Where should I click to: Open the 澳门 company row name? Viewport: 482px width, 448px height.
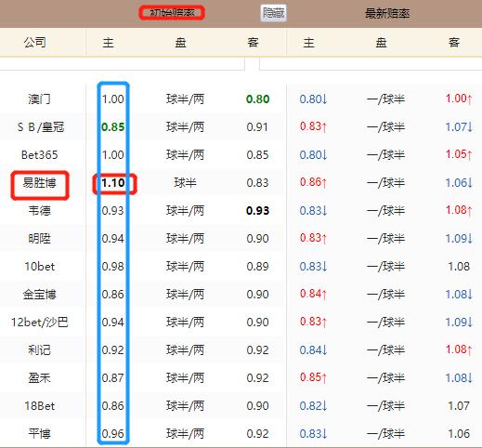coord(39,99)
